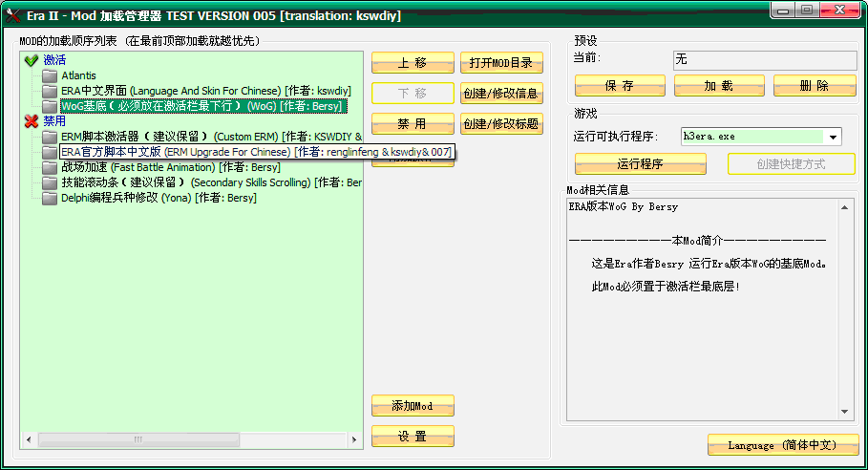Image resolution: width=868 pixels, height=470 pixels.
Task: Click the green checkmark icon beside 激活
Action: tap(32, 60)
